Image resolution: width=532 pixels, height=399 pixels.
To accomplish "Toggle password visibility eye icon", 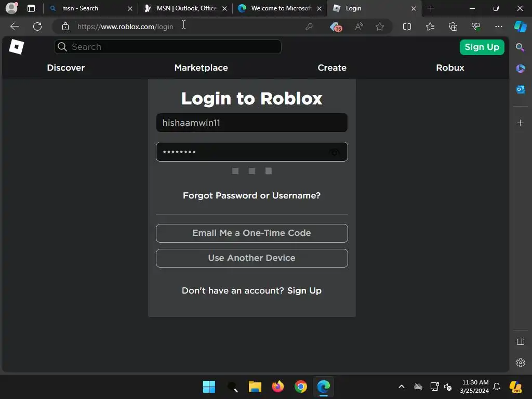I will point(334,152).
